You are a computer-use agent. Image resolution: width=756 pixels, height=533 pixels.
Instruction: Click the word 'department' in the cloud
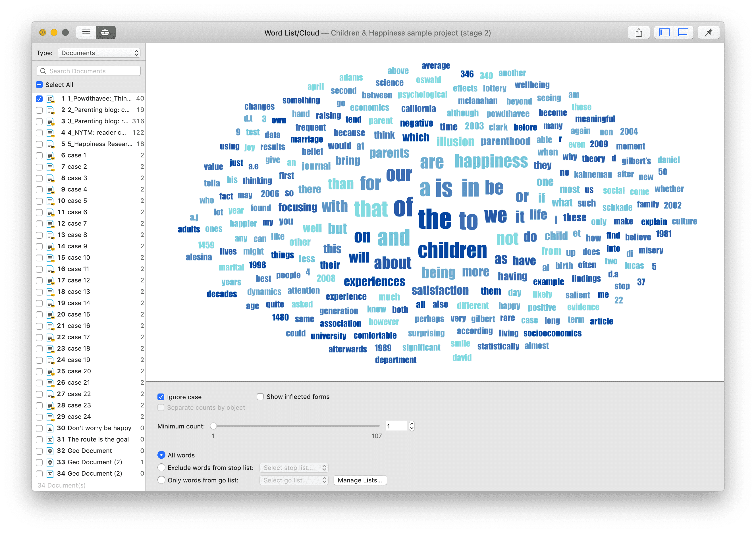(x=395, y=360)
